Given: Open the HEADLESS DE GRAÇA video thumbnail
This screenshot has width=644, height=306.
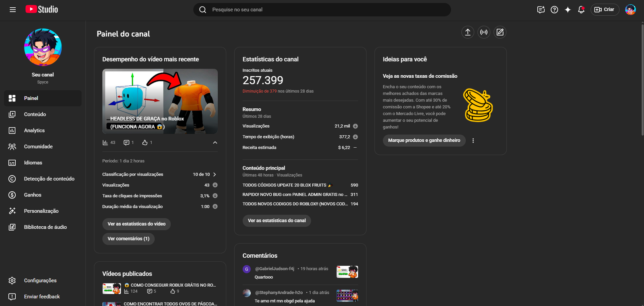Looking at the screenshot, I should (160, 101).
